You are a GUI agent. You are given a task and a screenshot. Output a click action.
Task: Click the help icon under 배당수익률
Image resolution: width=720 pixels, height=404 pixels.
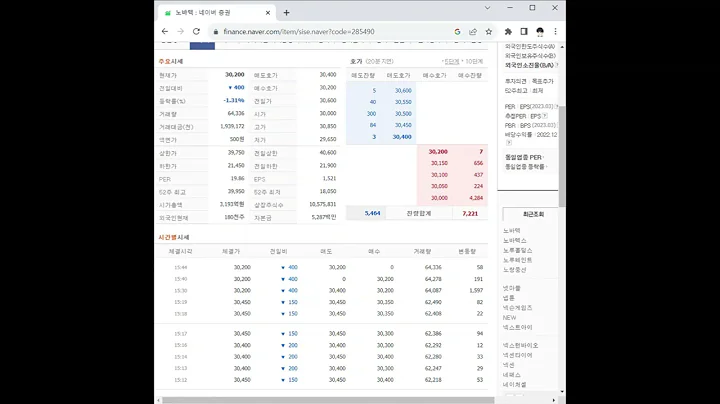coord(508,143)
